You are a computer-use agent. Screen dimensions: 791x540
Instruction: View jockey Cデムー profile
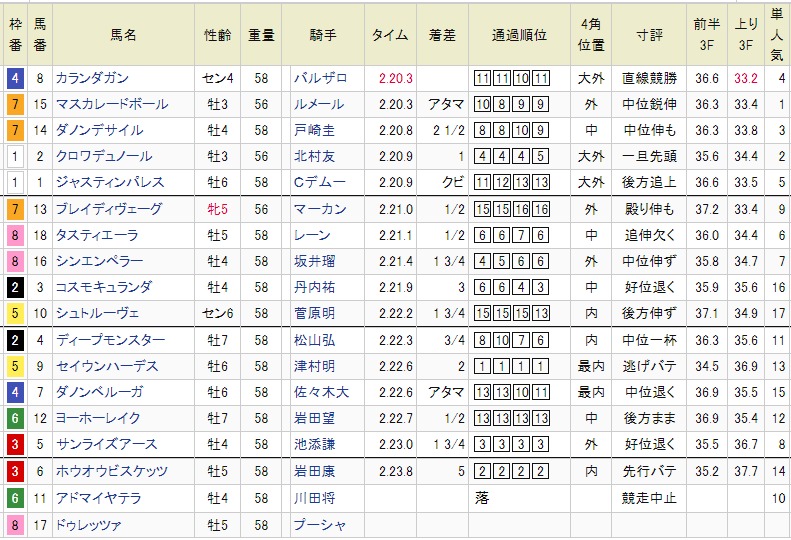click(x=318, y=182)
